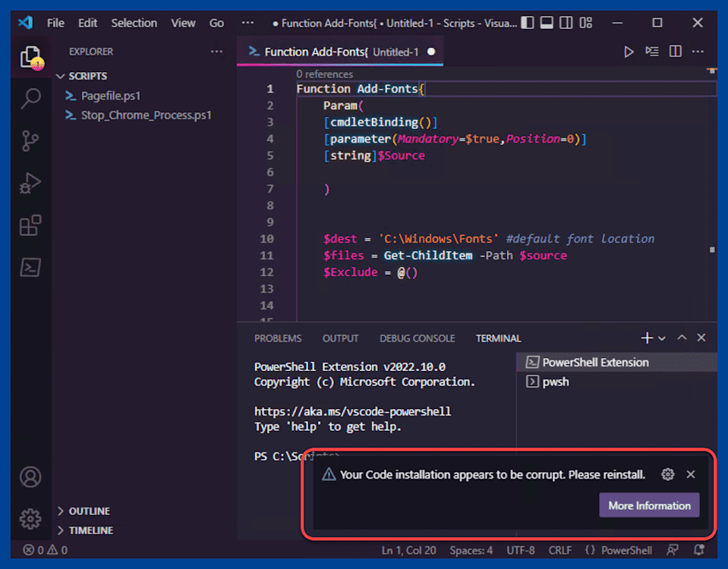Viewport: 728px width, 569px height.
Task: Open editor More Actions ellipsis
Action: (698, 52)
